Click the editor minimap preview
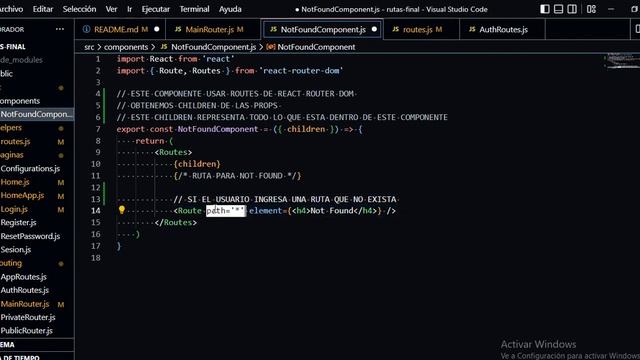Screen dimensions: 640x360 tap(621, 61)
